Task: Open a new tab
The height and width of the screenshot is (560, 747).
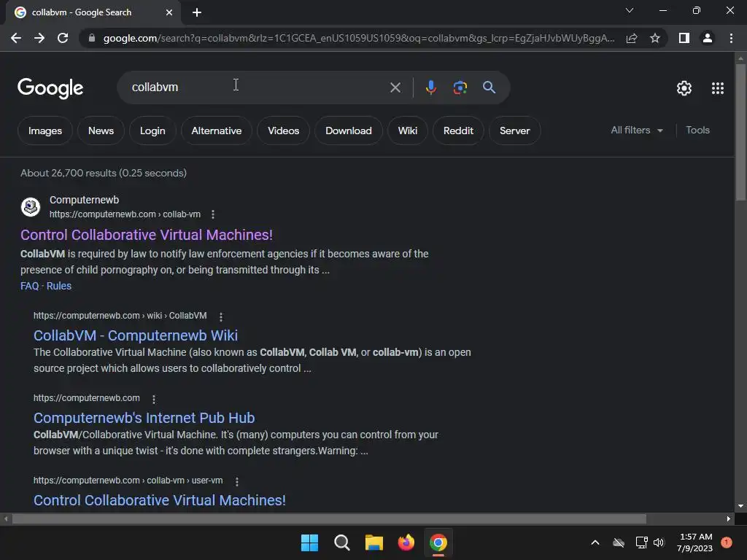Action: 197,12
